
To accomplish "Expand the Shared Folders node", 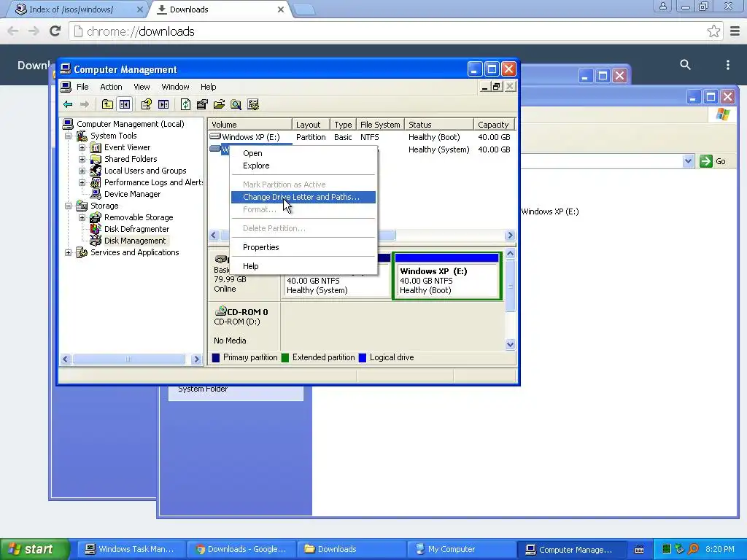I will pos(82,159).
